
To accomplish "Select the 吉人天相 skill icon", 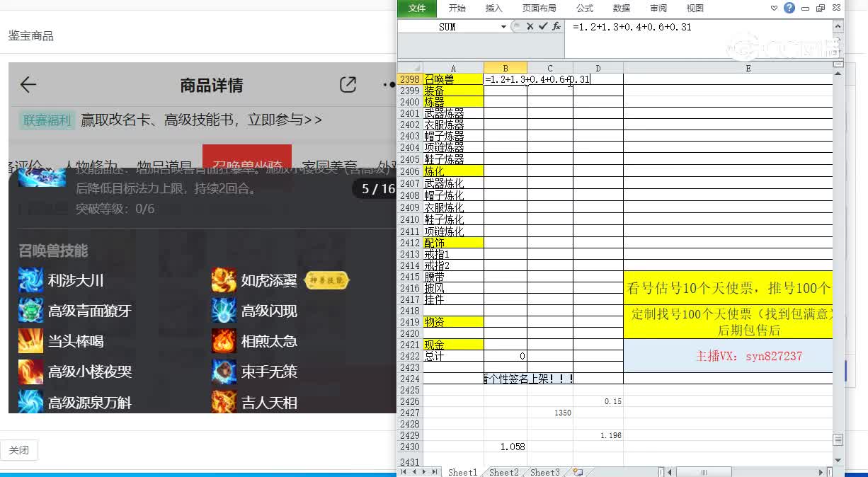I will pyautogui.click(x=224, y=401).
